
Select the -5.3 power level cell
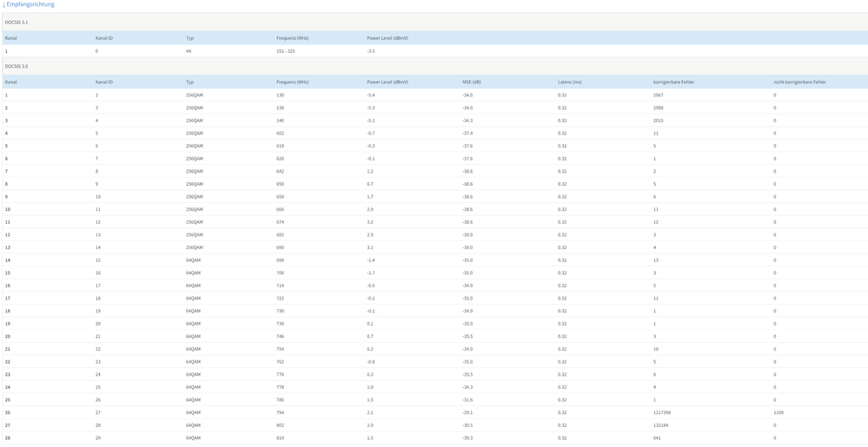[x=371, y=108]
